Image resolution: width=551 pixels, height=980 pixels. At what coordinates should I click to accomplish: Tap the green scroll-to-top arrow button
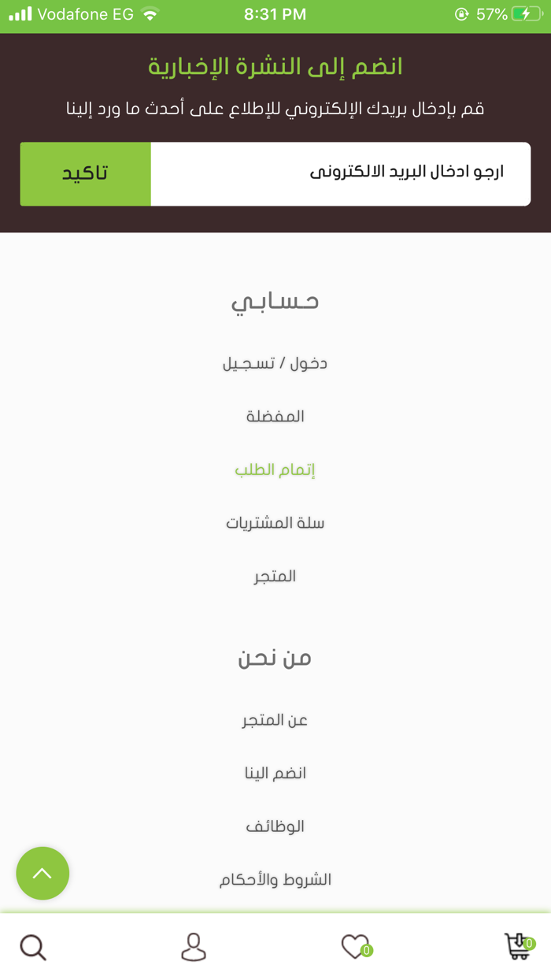point(43,873)
